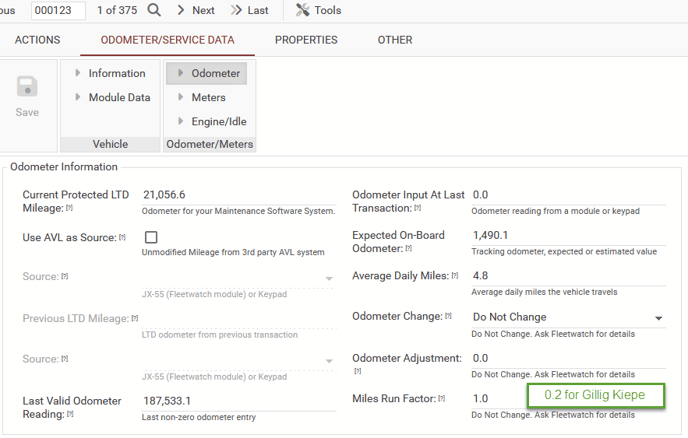Click help icon beside Average Daily Miles
The image size is (688, 438).
coord(455,276)
